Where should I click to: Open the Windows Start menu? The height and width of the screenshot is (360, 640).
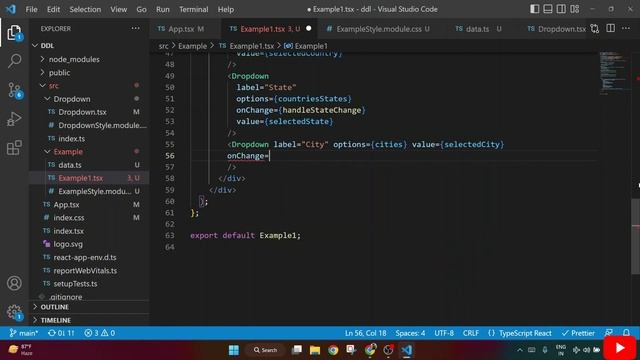234,350
